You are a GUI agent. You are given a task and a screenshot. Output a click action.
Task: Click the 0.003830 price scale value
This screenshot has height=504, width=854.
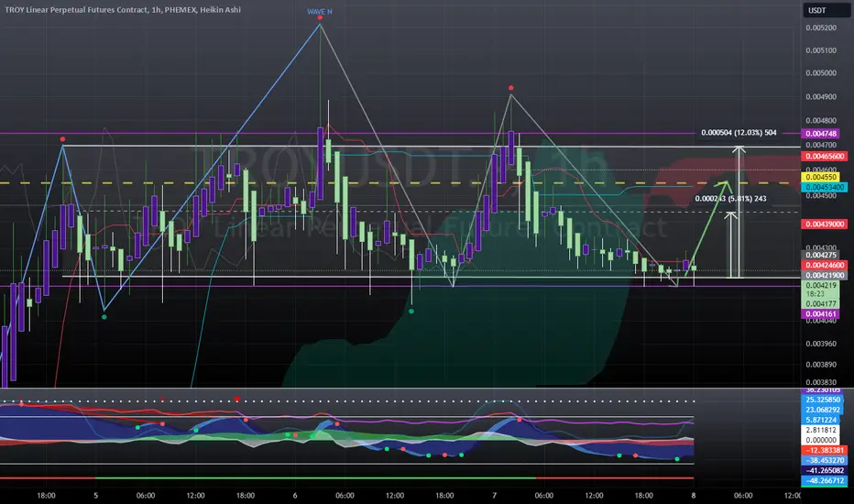pos(821,382)
